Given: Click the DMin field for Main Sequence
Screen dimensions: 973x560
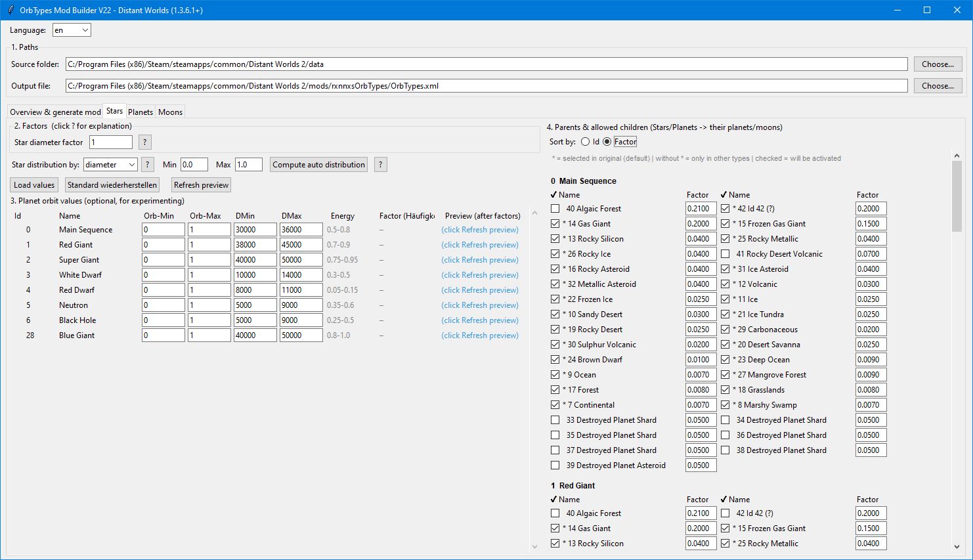Looking at the screenshot, I should coord(255,230).
